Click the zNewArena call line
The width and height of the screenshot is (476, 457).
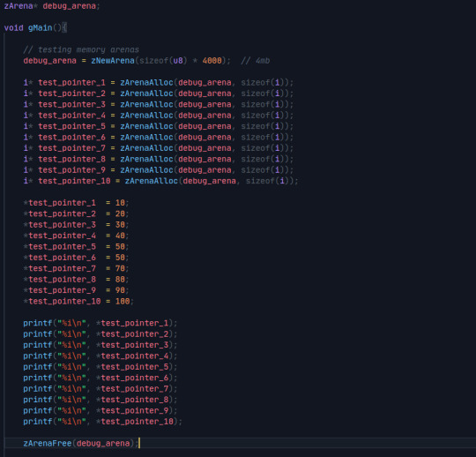pyautogui.click(x=127, y=61)
